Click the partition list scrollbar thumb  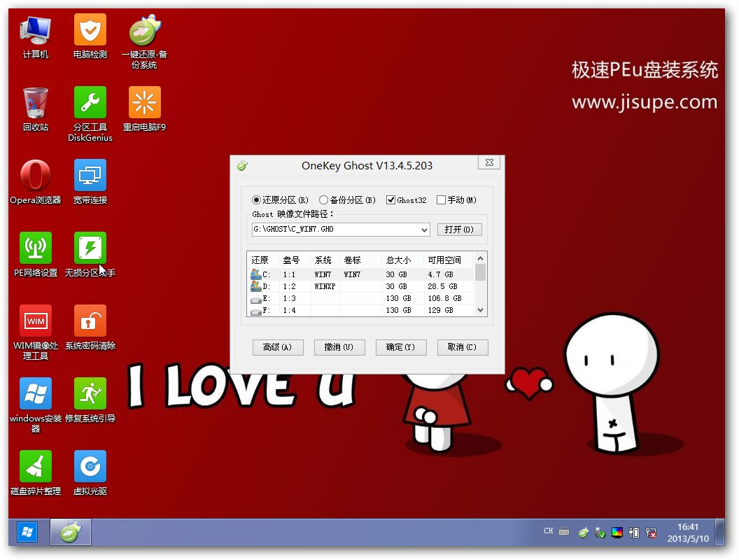480,272
